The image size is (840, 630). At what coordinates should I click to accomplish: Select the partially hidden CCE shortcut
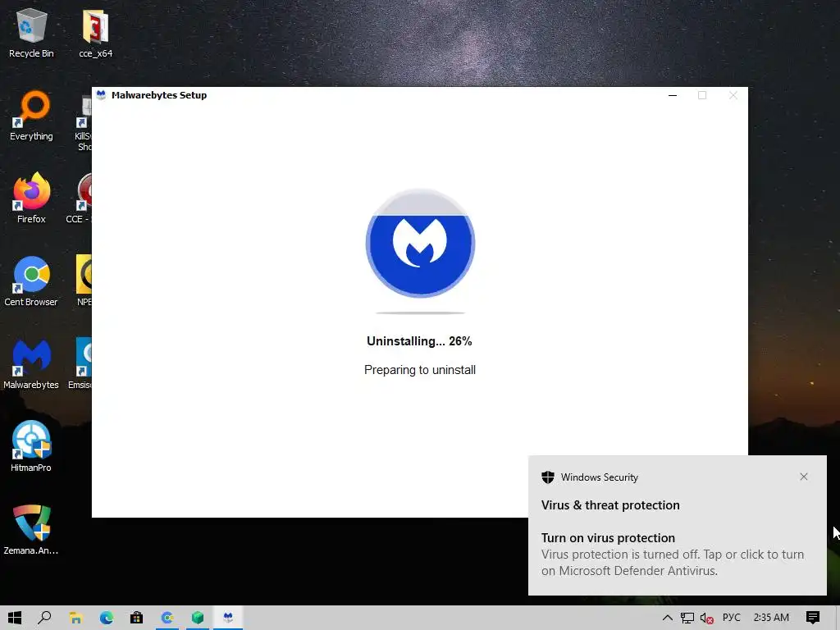(80, 199)
